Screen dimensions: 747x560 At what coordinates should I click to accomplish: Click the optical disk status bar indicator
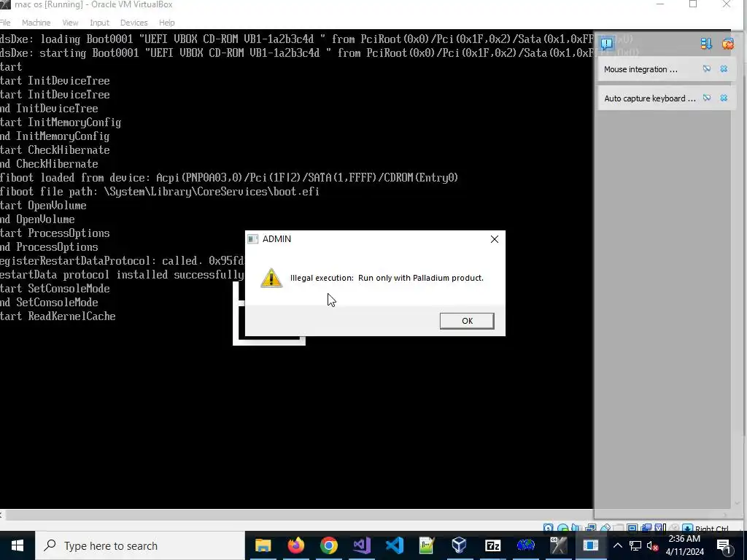tap(562, 528)
